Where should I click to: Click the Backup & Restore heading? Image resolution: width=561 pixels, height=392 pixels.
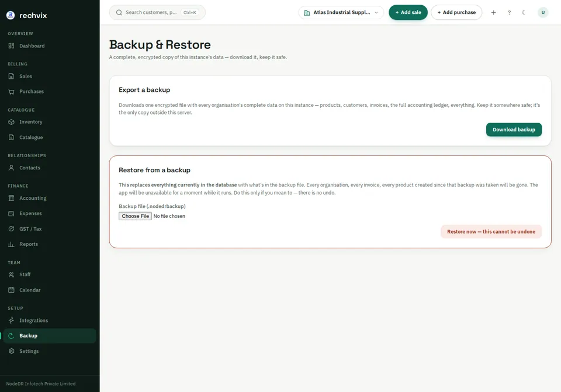click(160, 45)
